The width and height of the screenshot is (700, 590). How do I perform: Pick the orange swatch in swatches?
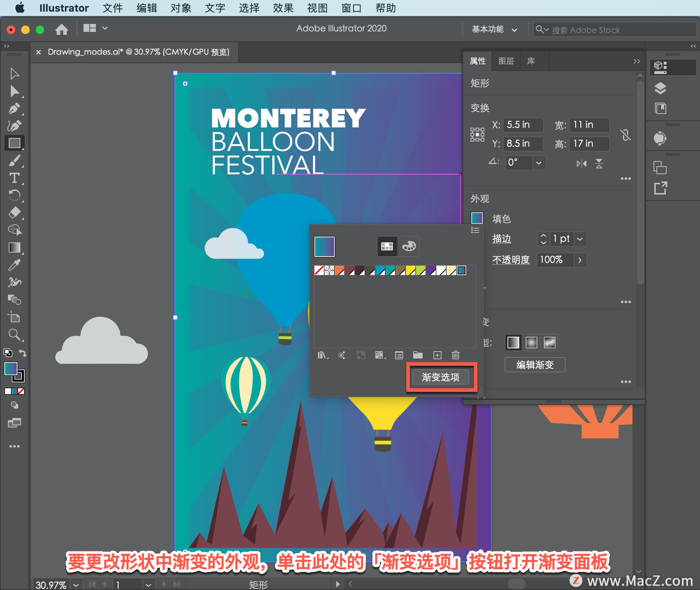339,270
